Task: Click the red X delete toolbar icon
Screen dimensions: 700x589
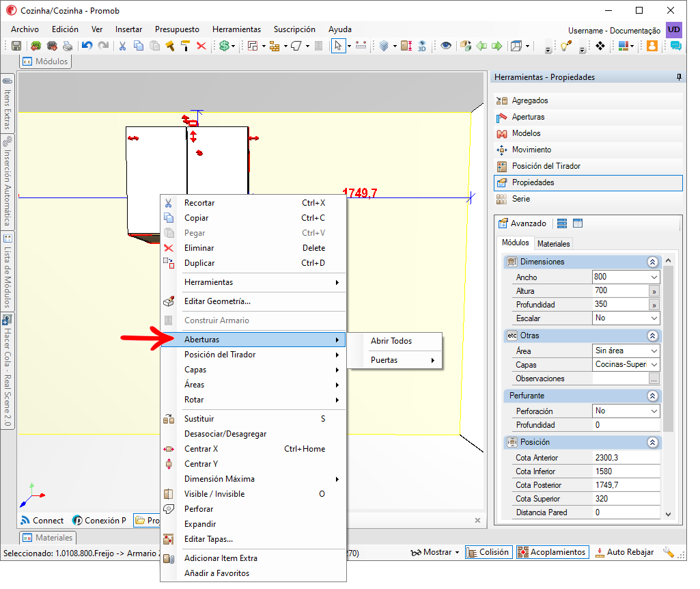Action: [201, 46]
